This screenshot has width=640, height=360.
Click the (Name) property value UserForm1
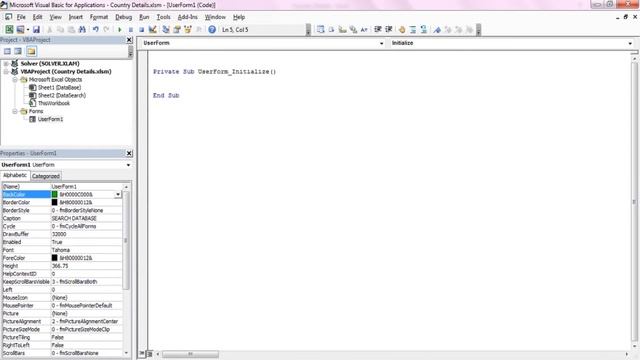(64, 187)
